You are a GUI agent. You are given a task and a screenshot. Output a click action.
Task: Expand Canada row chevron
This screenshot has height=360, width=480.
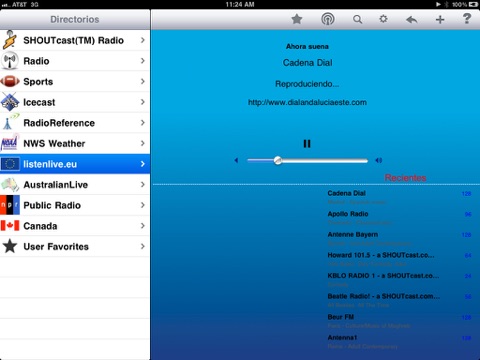tap(143, 226)
